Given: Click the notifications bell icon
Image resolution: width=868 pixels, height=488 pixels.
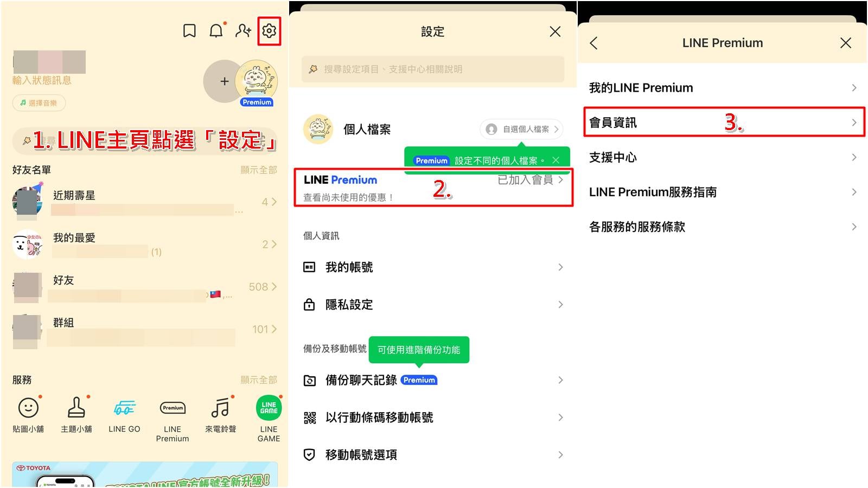Looking at the screenshot, I should click(x=215, y=31).
